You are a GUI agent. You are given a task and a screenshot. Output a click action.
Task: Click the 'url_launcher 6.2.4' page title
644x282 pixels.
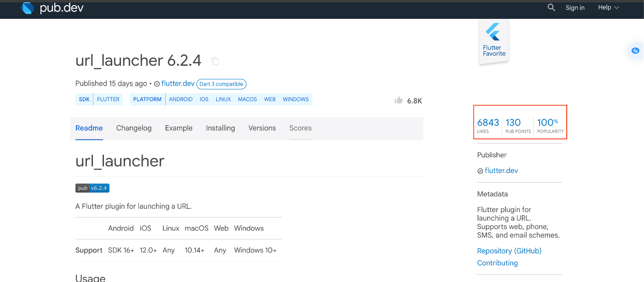click(x=138, y=61)
